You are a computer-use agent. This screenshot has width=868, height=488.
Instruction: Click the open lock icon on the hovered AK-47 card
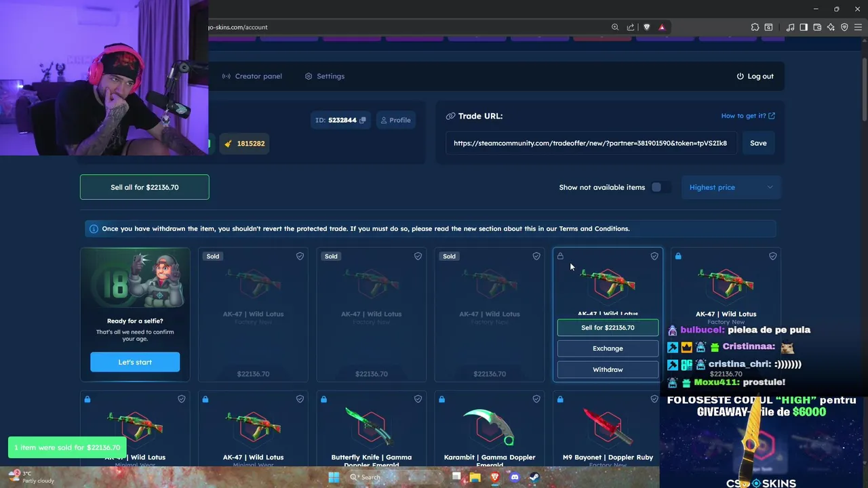point(560,256)
